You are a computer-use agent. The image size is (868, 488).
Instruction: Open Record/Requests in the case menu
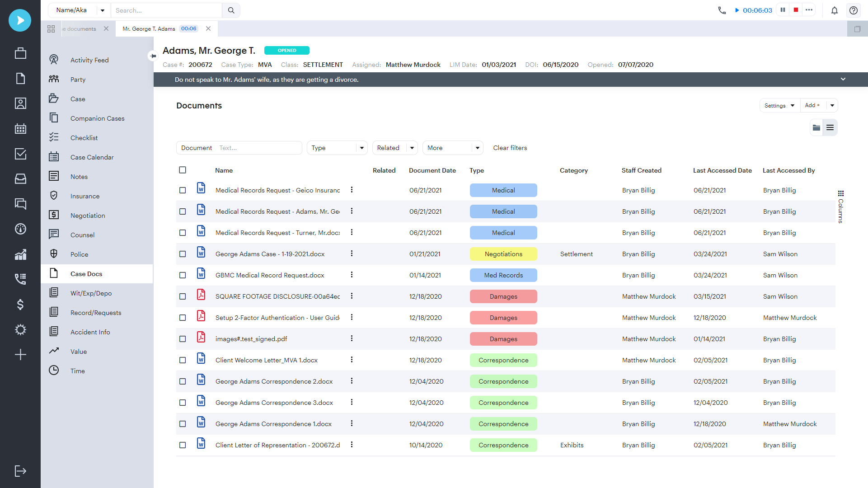[96, 313]
